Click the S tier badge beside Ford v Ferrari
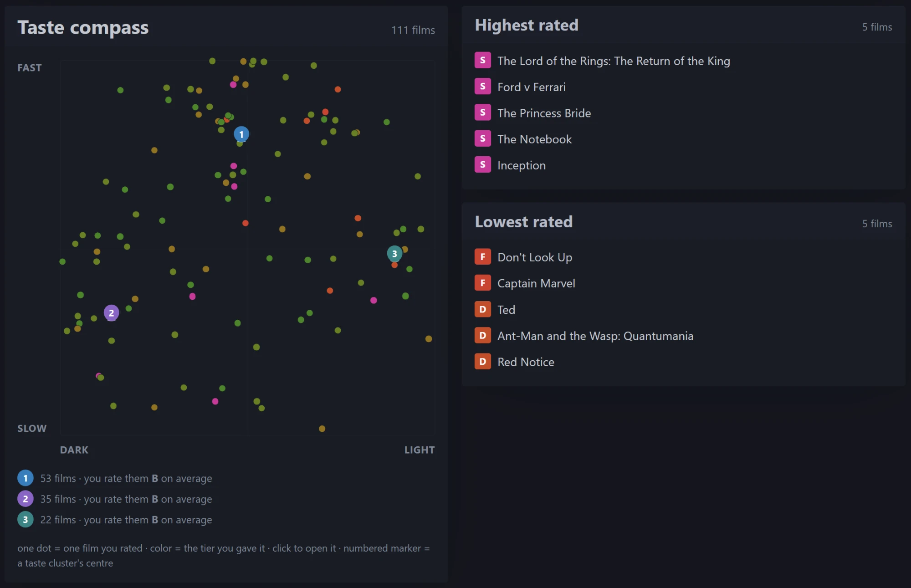Image resolution: width=911 pixels, height=588 pixels. pos(483,87)
